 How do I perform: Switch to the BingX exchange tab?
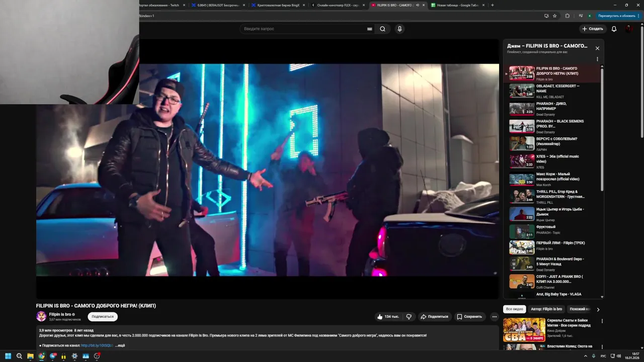coord(278,5)
